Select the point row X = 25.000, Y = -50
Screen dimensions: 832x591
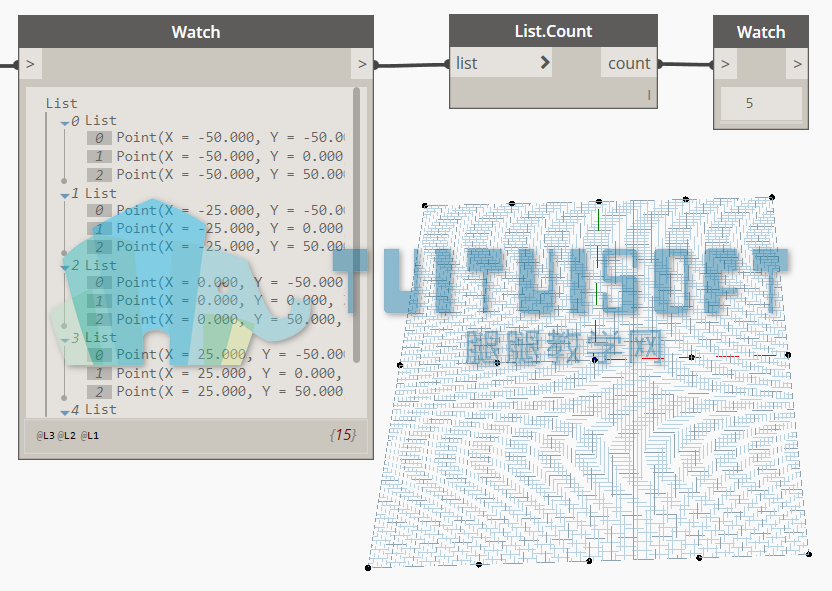click(216, 355)
